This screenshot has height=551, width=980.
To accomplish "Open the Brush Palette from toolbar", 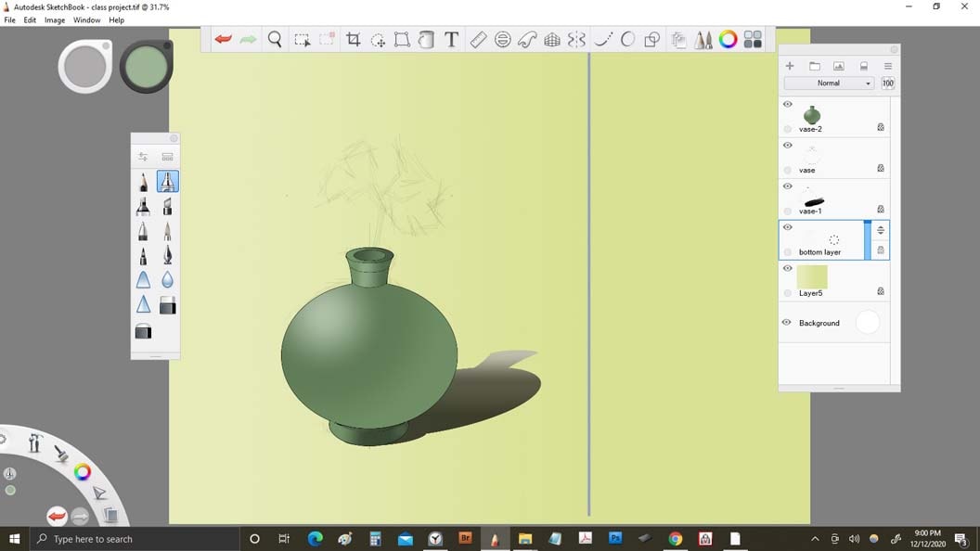I will tap(703, 39).
